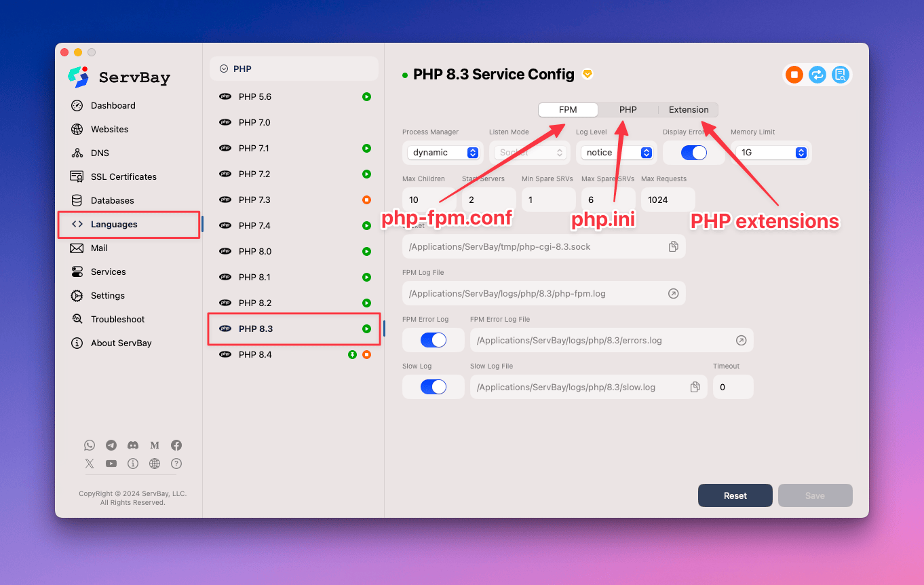The height and width of the screenshot is (585, 924).
Task: Open the config log viewer icon
Action: tap(840, 75)
